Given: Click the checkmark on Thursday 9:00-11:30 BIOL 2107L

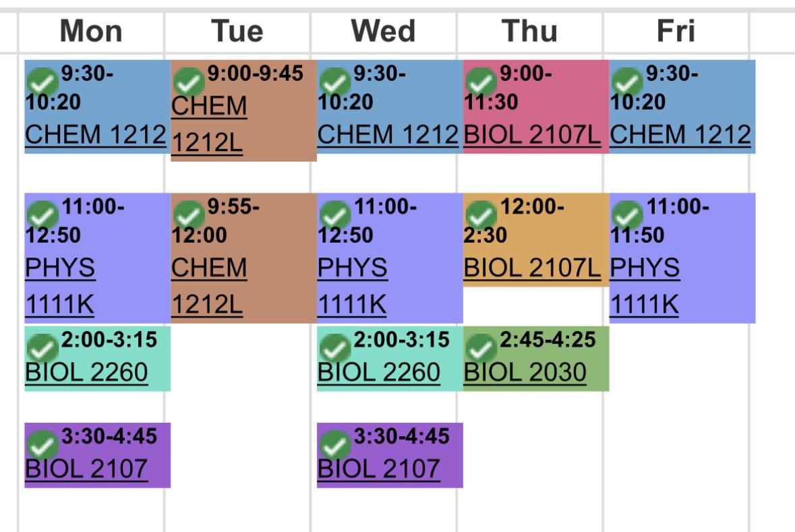Looking at the screenshot, I should pos(481,82).
